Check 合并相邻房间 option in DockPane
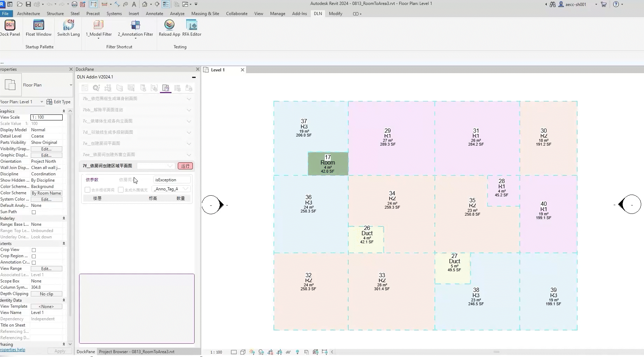 (x=87, y=190)
